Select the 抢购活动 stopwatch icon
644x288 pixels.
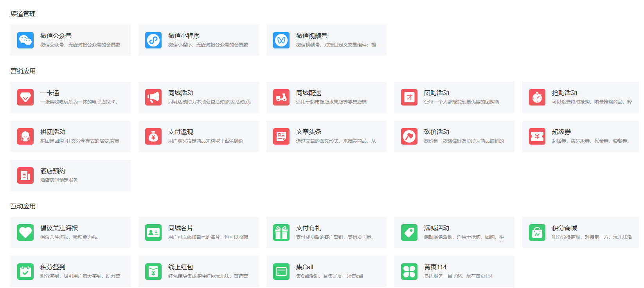tap(537, 97)
